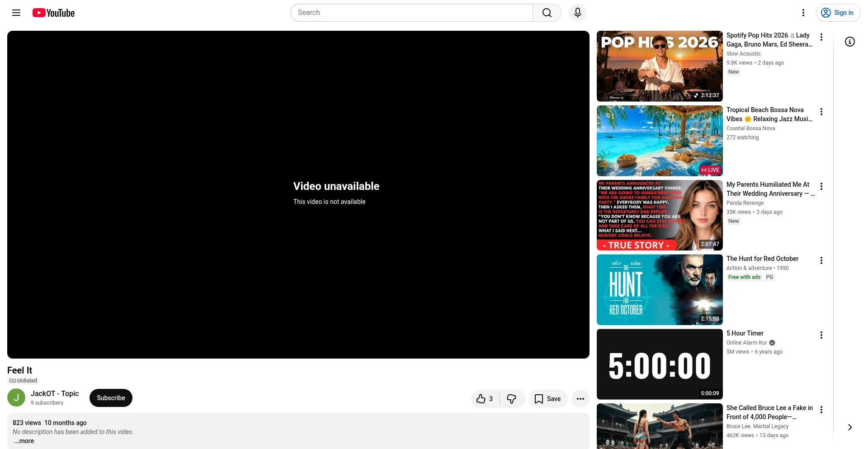Viewport: 868px width, 449px height.
Task: Save the video to a playlist
Action: tap(548, 399)
